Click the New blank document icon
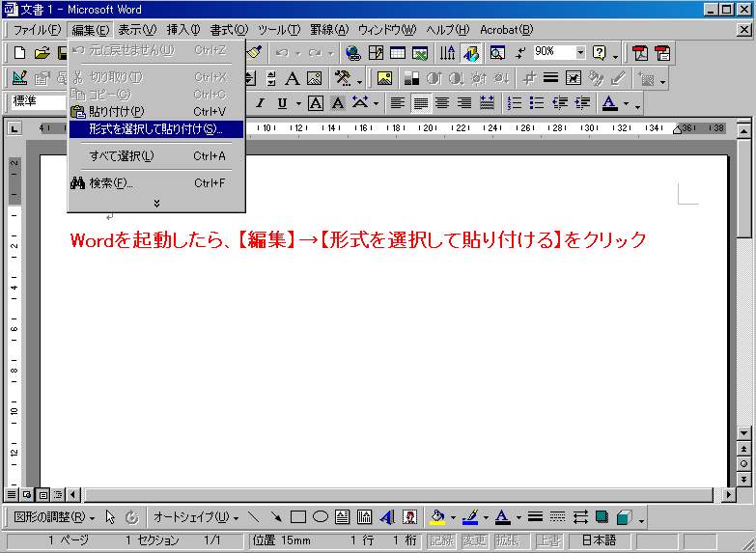 (19, 52)
